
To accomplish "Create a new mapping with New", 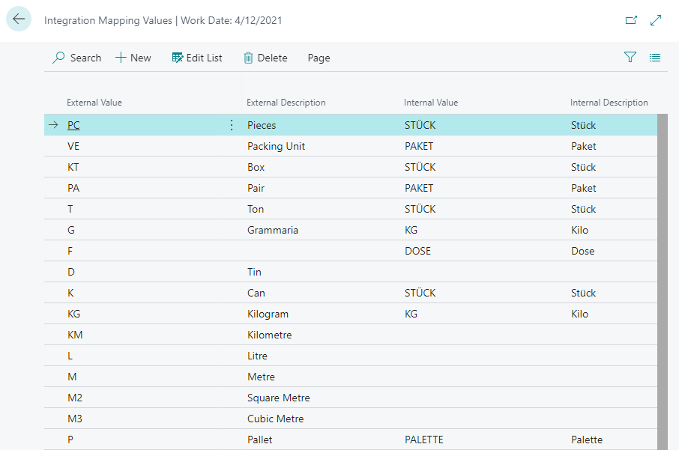I will (x=133, y=58).
